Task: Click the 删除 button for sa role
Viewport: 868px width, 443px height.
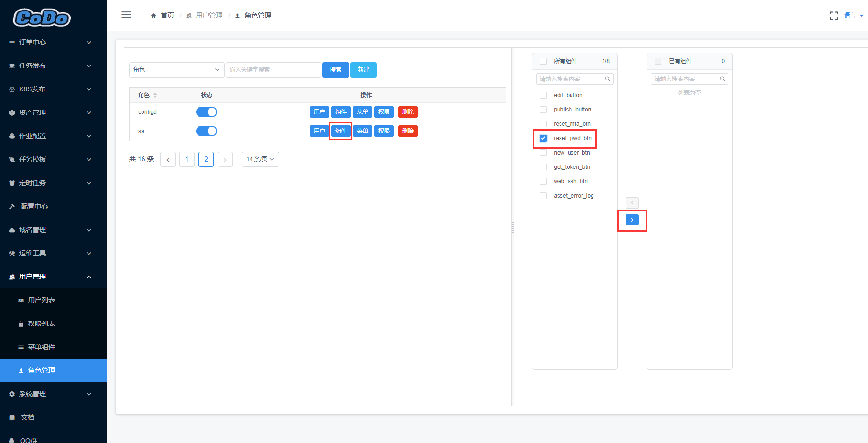Action: click(x=408, y=131)
